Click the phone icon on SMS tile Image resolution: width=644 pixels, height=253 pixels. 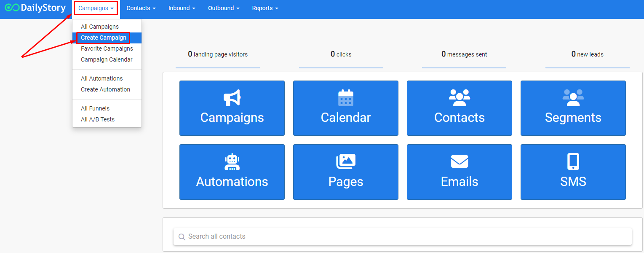click(x=573, y=161)
